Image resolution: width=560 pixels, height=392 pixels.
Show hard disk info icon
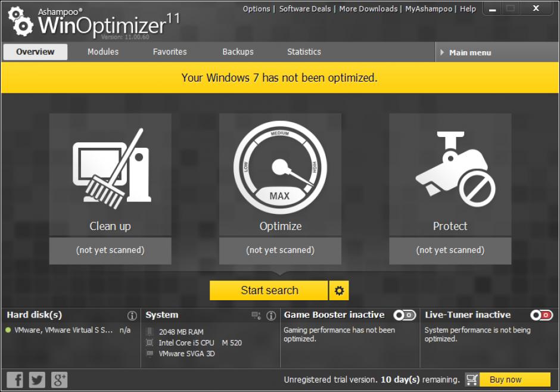coord(132,316)
